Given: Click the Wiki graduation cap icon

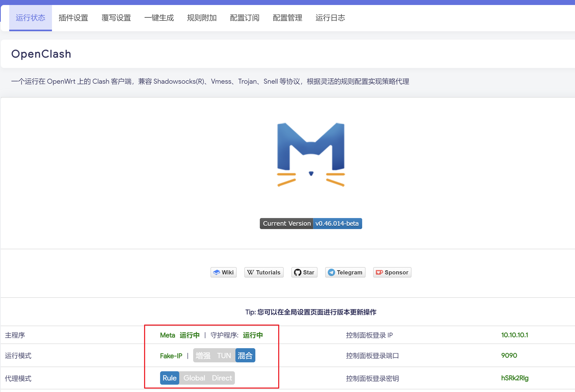Looking at the screenshot, I should tap(217, 272).
